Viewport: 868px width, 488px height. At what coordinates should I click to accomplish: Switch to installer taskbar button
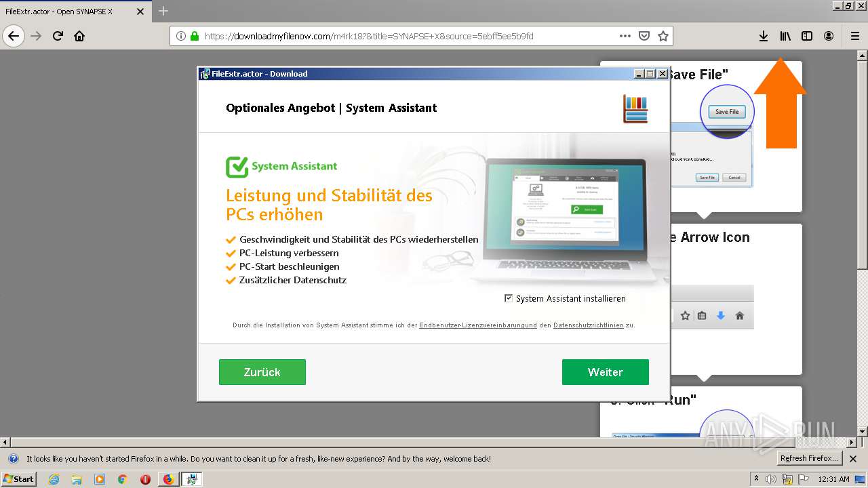[x=192, y=479]
